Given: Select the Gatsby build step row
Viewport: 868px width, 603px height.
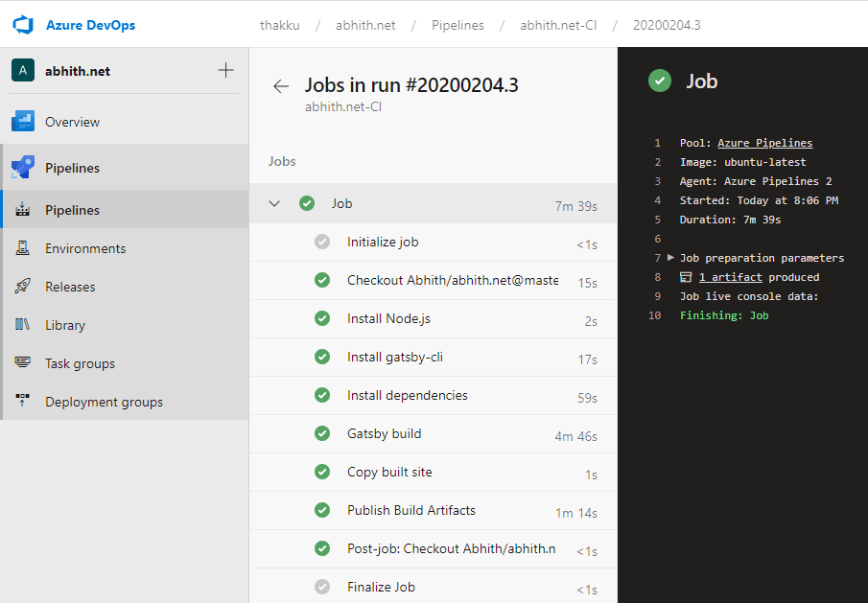Looking at the screenshot, I should (384, 433).
